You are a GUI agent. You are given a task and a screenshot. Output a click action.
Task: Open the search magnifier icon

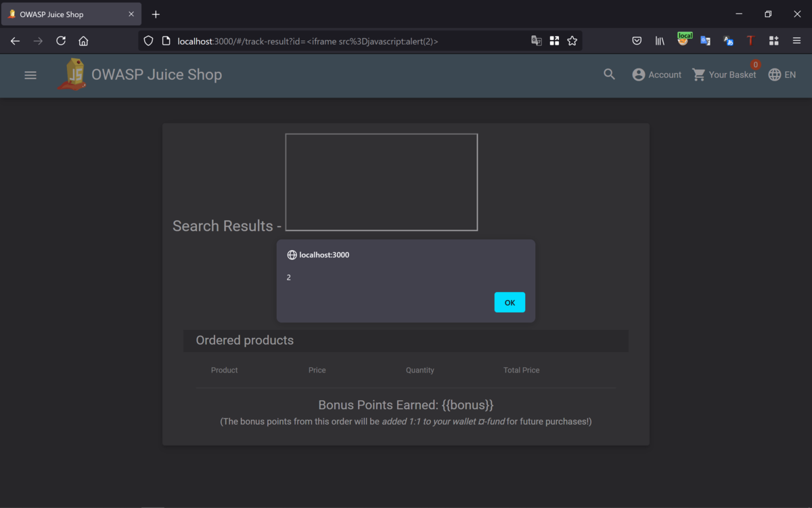pyautogui.click(x=610, y=75)
